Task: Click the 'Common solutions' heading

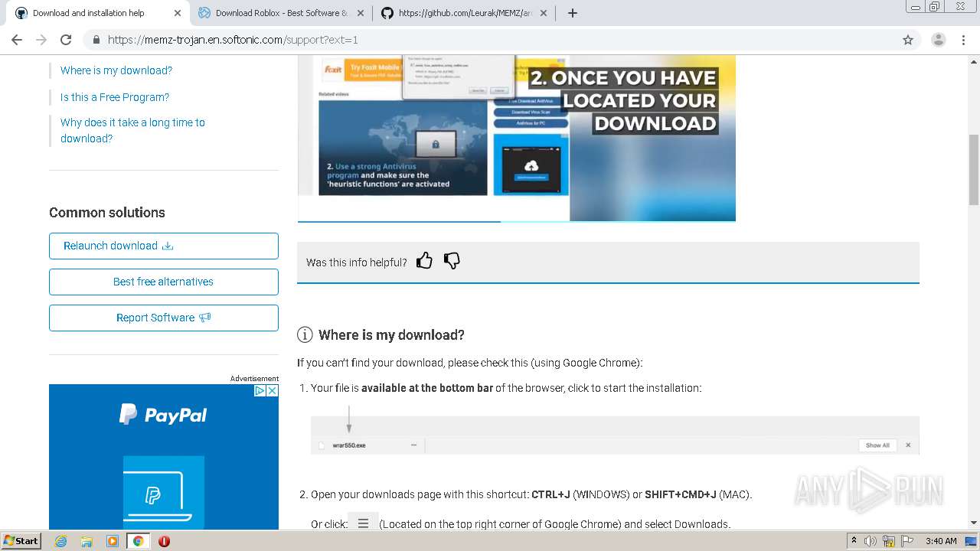Action: 107,213
